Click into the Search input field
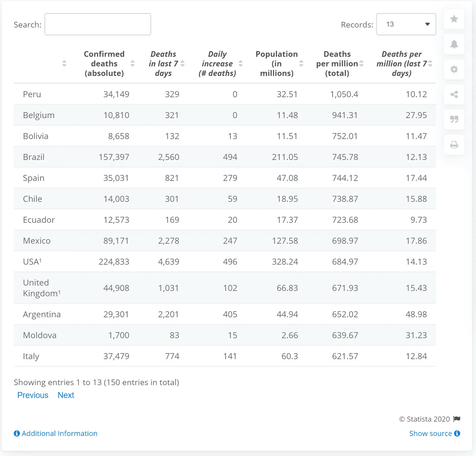476x456 pixels. pos(98,24)
